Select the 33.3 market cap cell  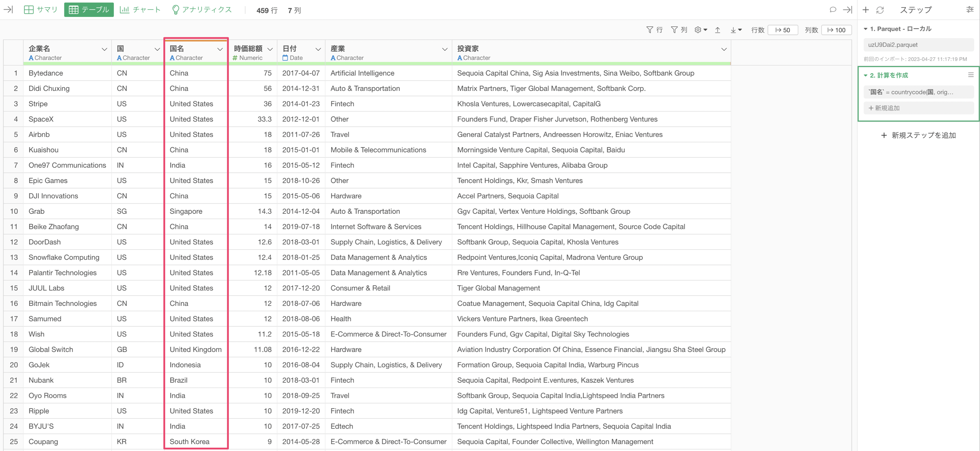(252, 119)
